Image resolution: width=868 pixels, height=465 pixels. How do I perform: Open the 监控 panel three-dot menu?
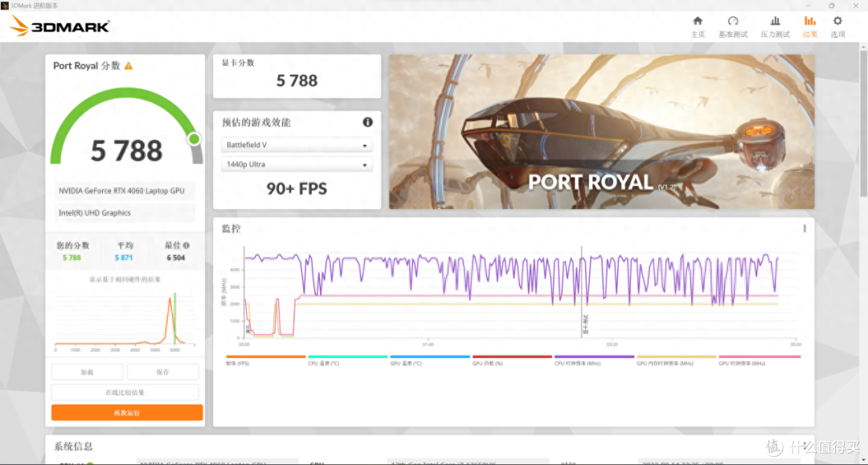(x=805, y=228)
